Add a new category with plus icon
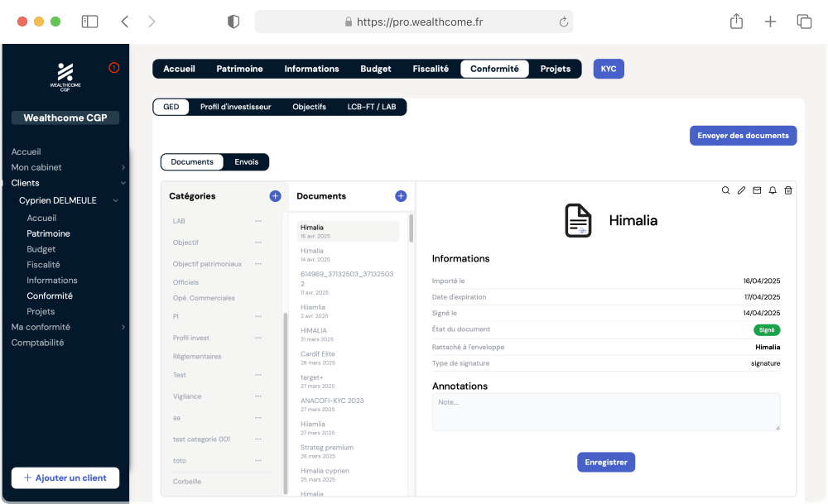 click(275, 196)
